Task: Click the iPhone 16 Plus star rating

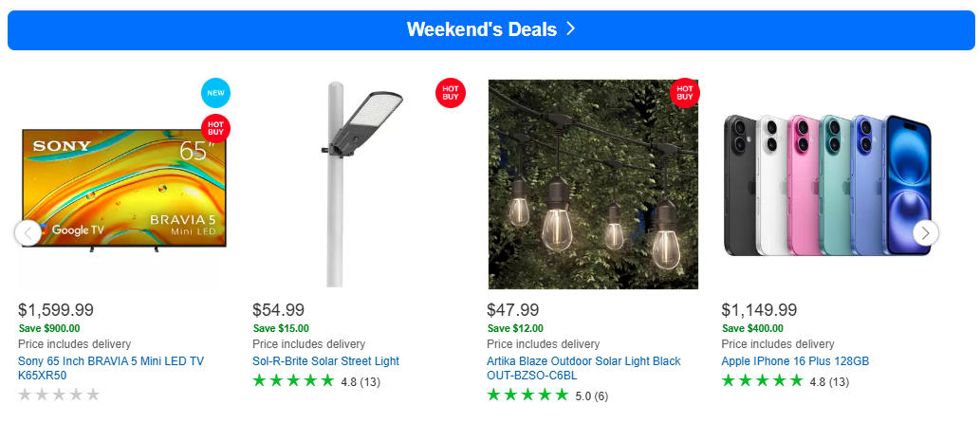Action: pos(762,381)
